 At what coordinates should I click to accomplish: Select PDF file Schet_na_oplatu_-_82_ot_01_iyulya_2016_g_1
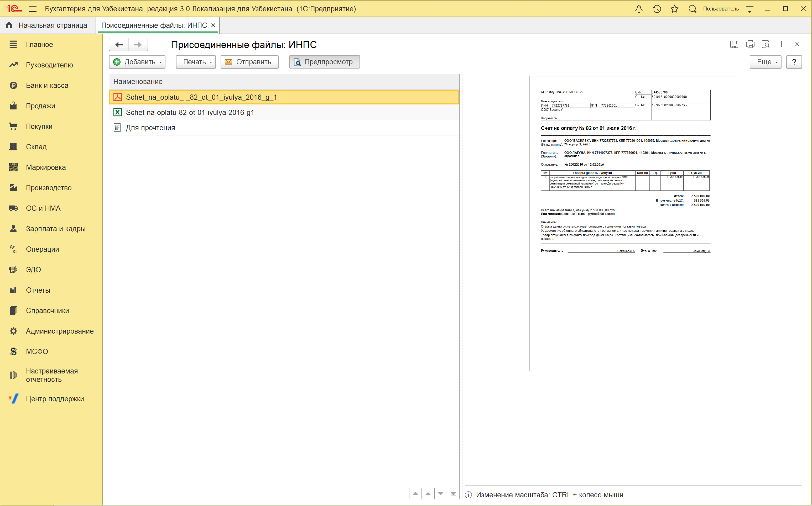(284, 97)
